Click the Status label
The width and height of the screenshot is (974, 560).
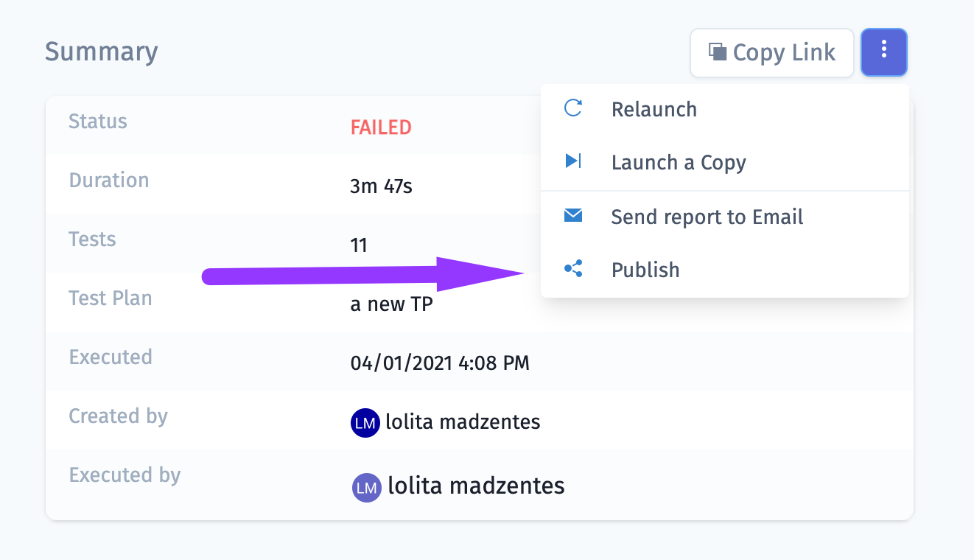(98, 122)
